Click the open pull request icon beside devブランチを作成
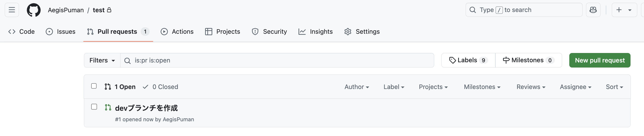 (108, 107)
